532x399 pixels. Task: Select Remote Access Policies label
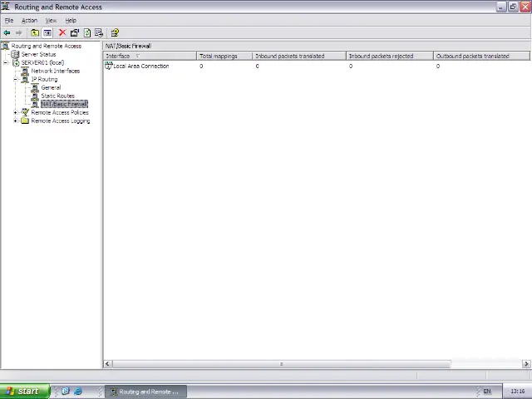pos(60,112)
